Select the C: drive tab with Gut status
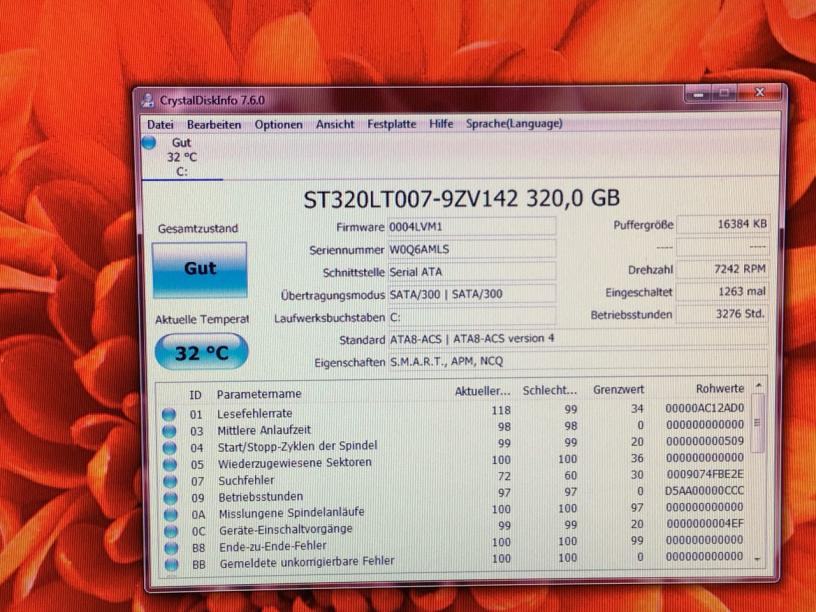 [x=182, y=157]
